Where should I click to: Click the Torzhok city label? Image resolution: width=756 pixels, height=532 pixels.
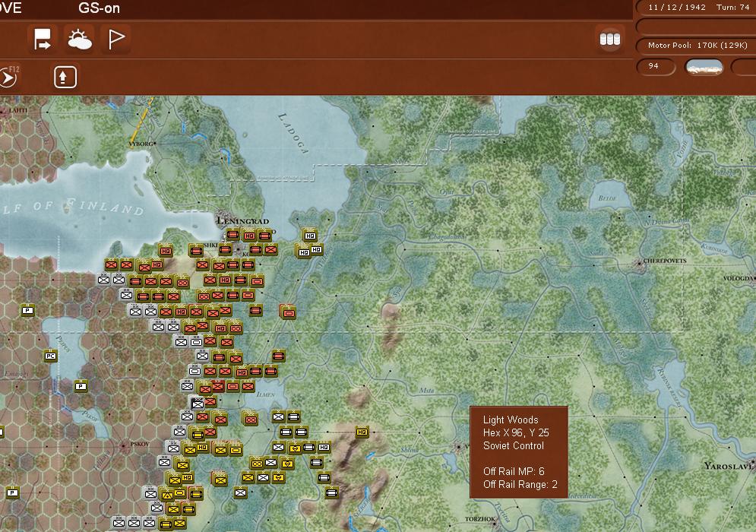(479, 519)
